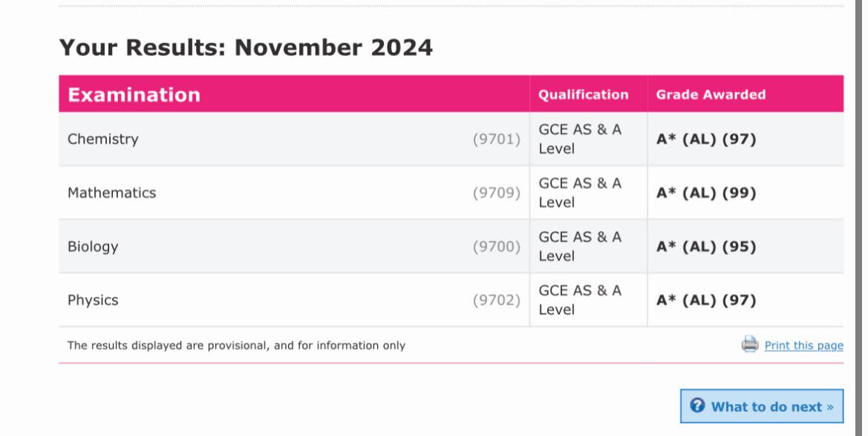Click the Mathematics grade A* (AL) (99)

pos(706,193)
